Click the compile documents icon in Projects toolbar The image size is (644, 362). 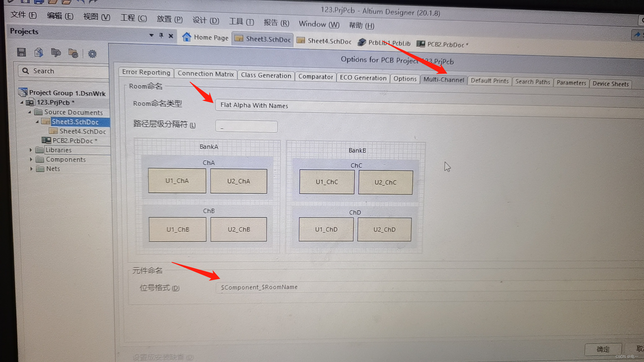tap(39, 53)
